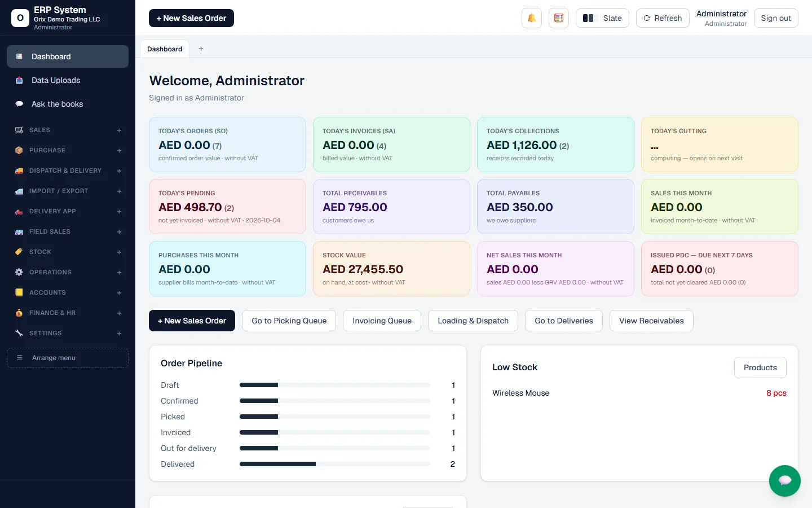Expand the Purchase menu plus sign

[x=119, y=151]
